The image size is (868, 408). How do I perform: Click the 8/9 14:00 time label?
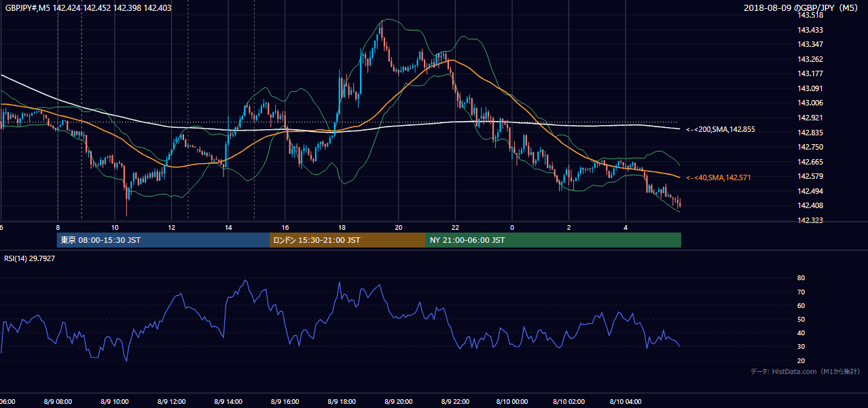tap(229, 401)
